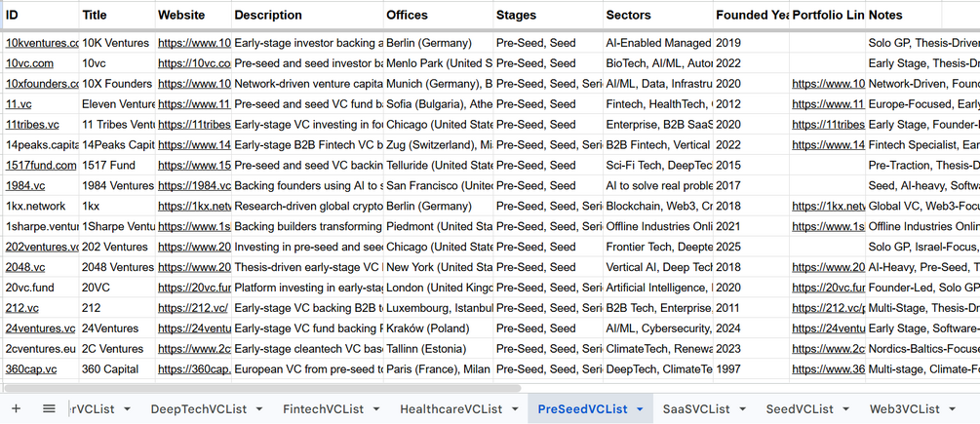Open the 360cap.vc ID link
Screen dimensions: 980x424
[31, 369]
